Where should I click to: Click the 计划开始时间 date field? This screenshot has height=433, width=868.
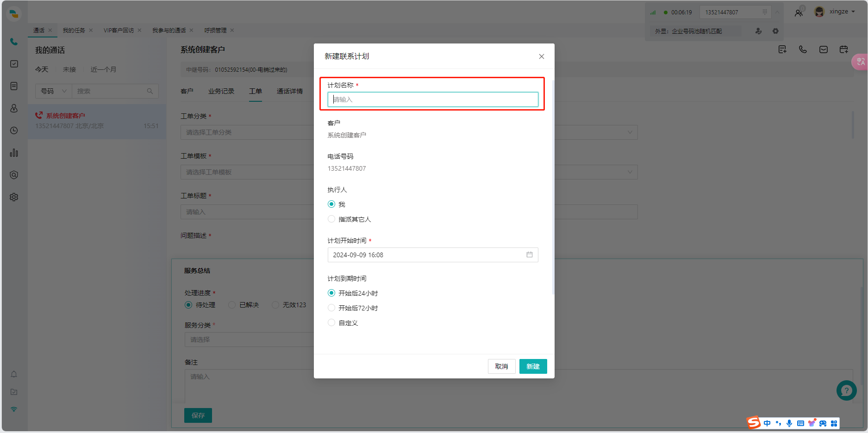(433, 255)
